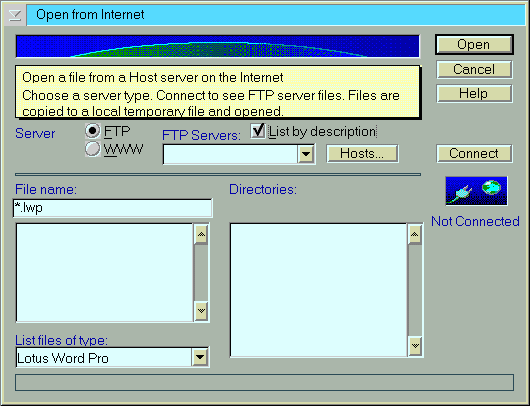Image resolution: width=530 pixels, height=406 pixels.
Task: Open the Help button
Action: click(x=474, y=94)
